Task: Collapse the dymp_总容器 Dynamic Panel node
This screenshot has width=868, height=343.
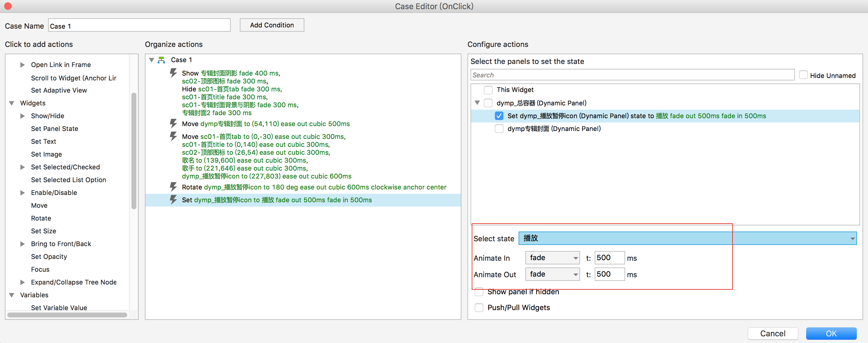Action: (x=477, y=103)
